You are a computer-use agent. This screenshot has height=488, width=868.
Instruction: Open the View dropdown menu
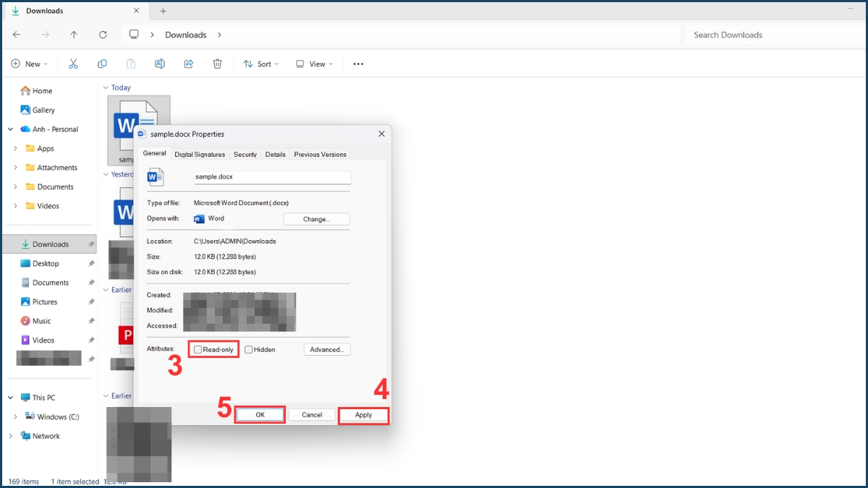coord(315,64)
